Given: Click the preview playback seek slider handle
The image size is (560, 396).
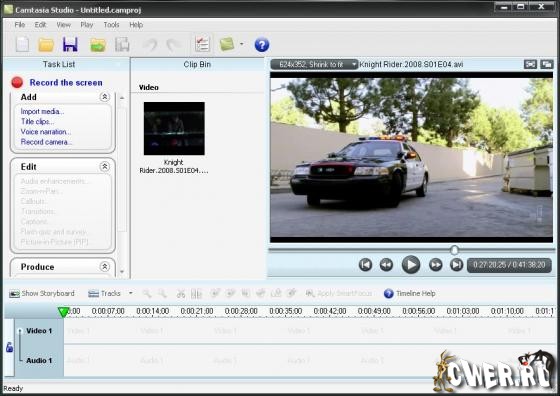Looking at the screenshot, I should [454, 250].
